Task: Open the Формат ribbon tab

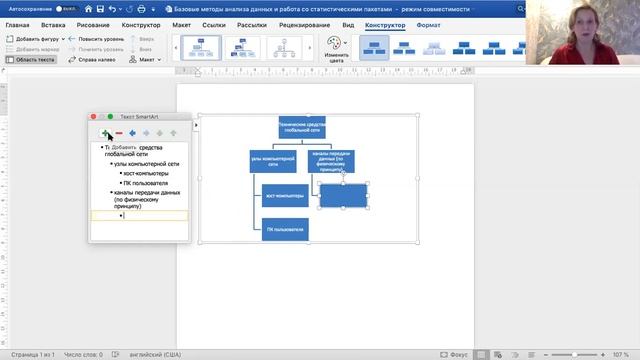Action: (428, 25)
